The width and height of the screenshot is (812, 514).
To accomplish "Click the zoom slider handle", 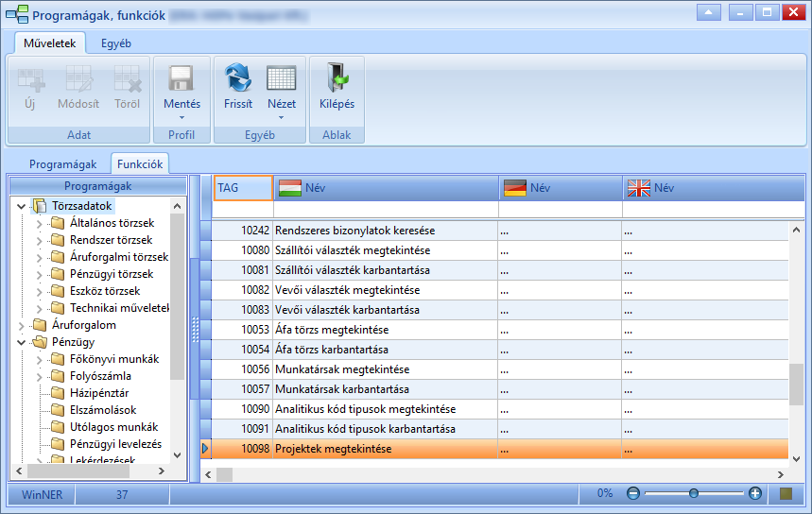I will tap(694, 493).
